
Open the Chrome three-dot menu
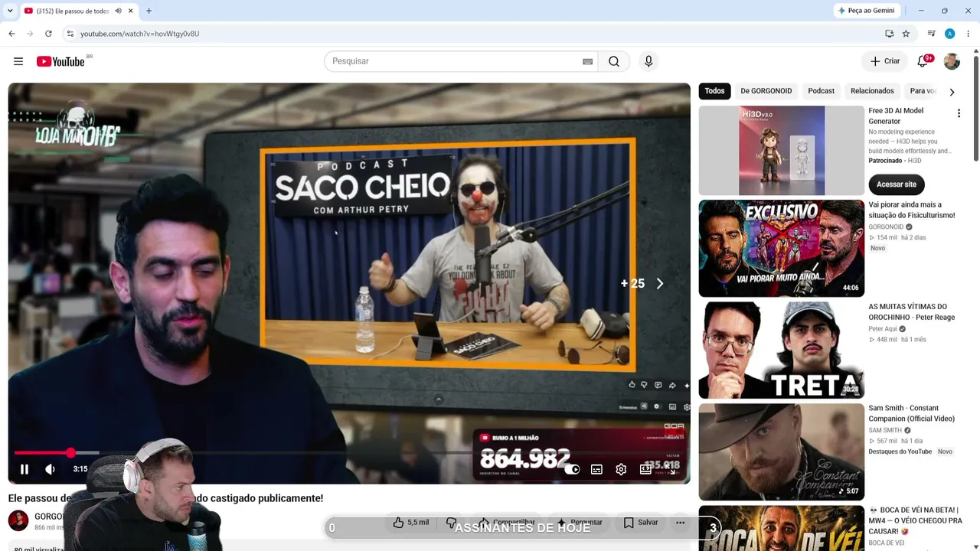(x=968, y=34)
